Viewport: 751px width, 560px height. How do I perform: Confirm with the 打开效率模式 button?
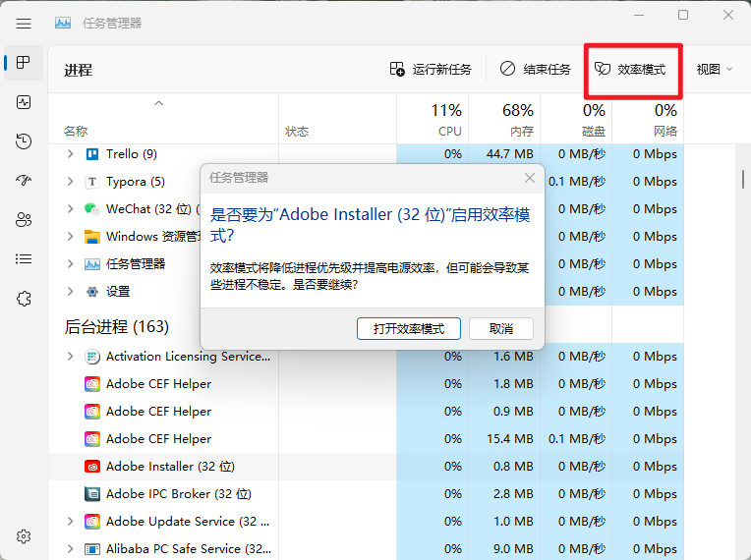pyautogui.click(x=409, y=329)
